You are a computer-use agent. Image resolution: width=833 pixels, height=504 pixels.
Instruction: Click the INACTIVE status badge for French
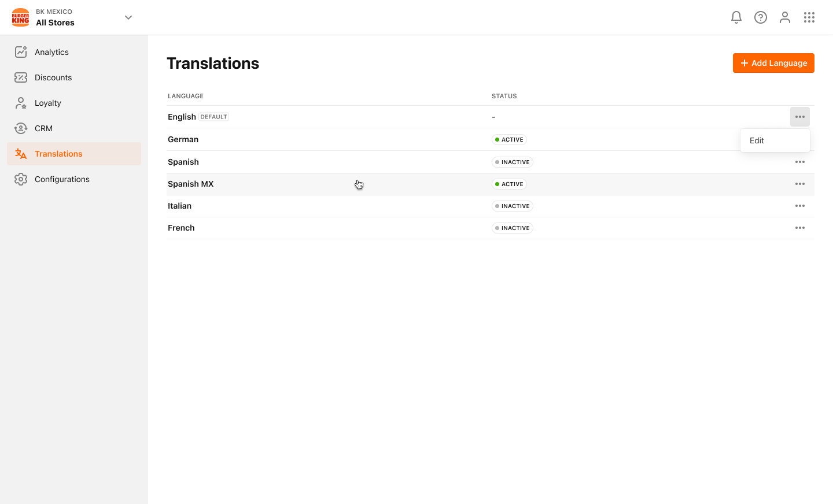[513, 228]
